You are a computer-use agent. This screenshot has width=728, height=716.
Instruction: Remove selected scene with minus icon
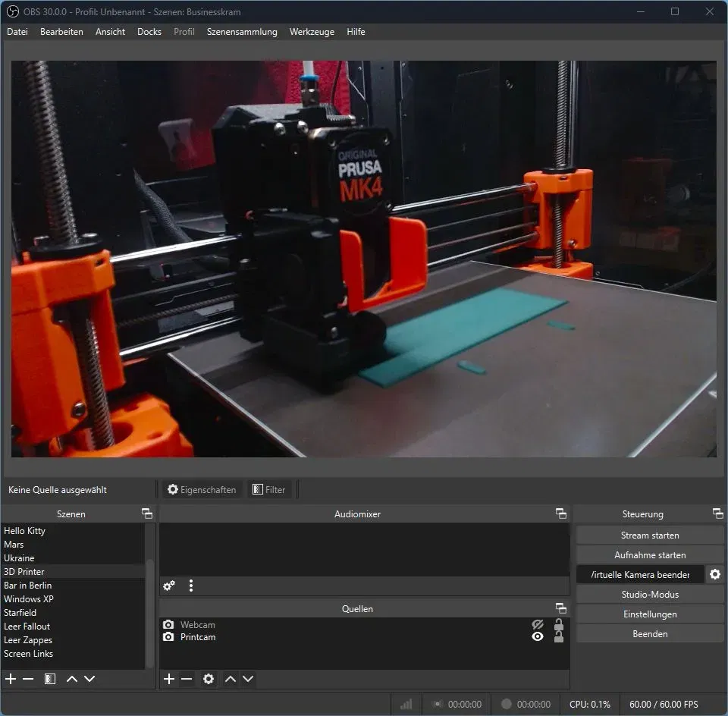(28, 679)
